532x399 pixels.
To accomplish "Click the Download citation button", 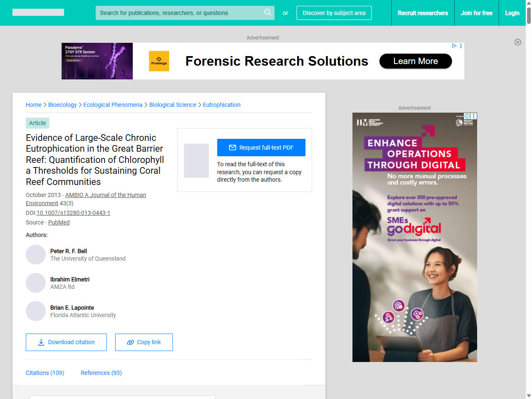I will point(66,342).
